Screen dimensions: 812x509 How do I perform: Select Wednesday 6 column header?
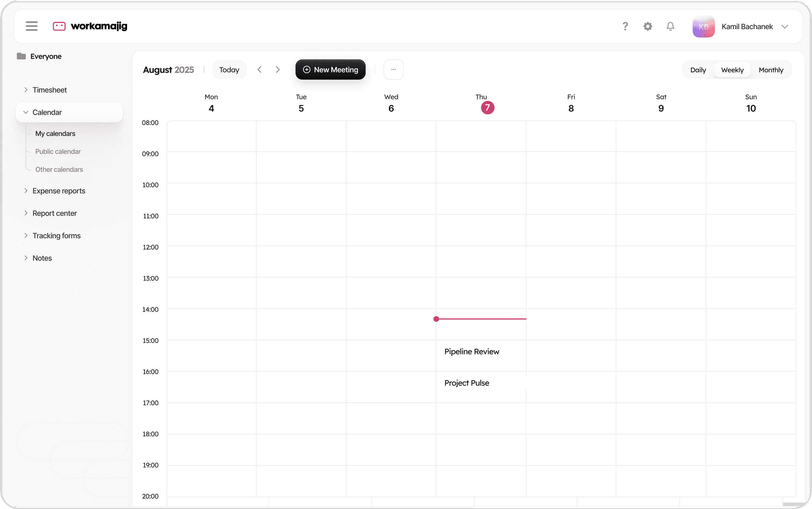point(391,103)
